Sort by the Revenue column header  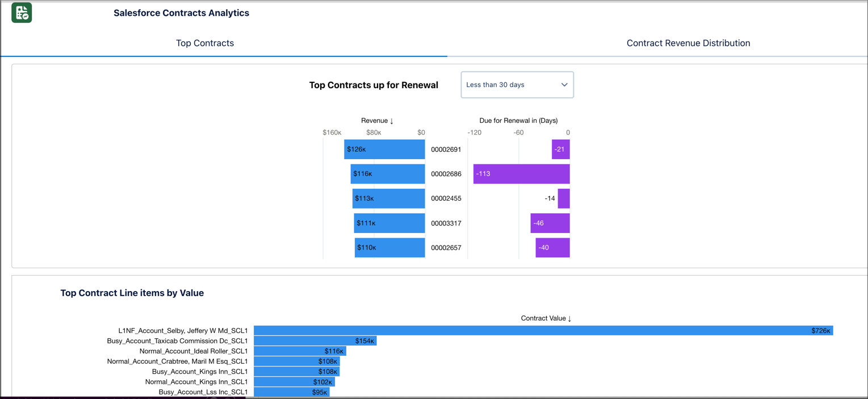[x=377, y=120]
